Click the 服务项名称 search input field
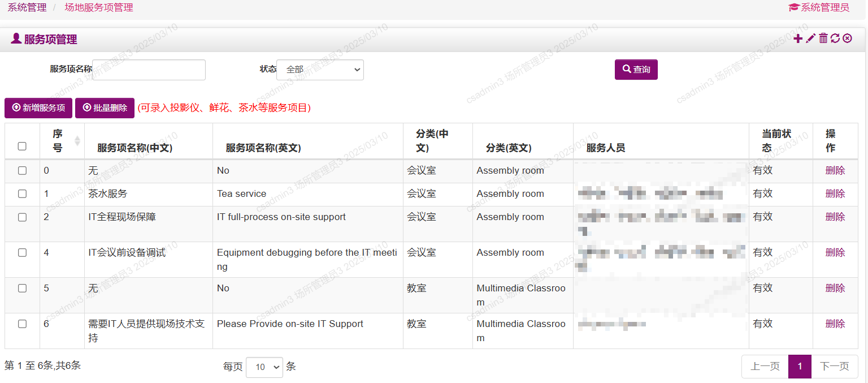 pos(149,70)
